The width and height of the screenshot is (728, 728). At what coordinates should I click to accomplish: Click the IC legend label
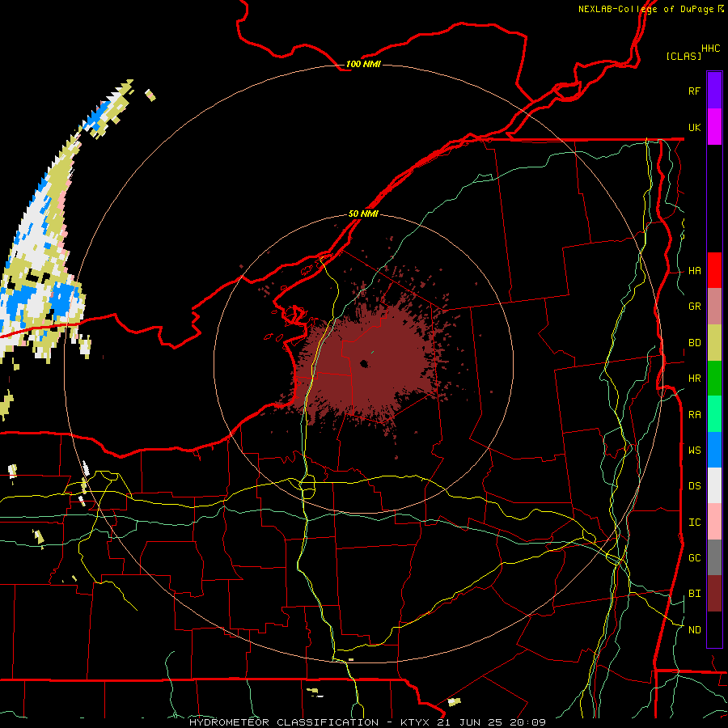[x=694, y=523]
